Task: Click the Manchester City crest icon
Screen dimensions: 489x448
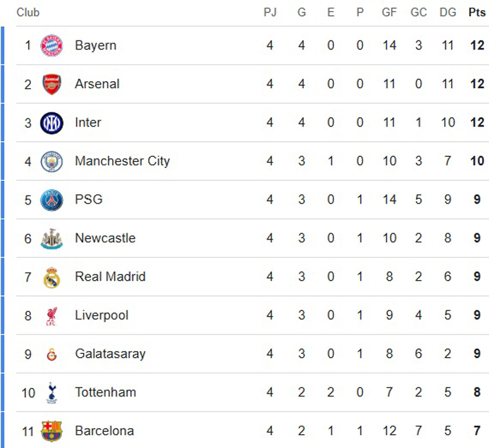Action: click(x=52, y=161)
